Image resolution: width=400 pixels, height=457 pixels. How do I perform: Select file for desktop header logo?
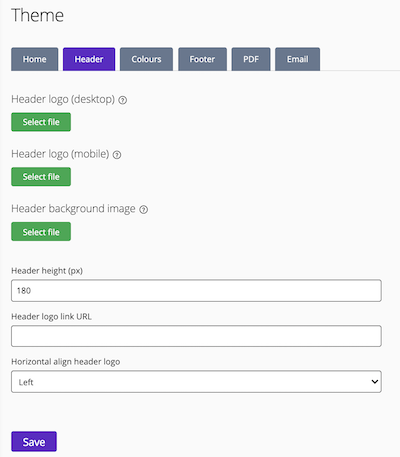(x=41, y=122)
